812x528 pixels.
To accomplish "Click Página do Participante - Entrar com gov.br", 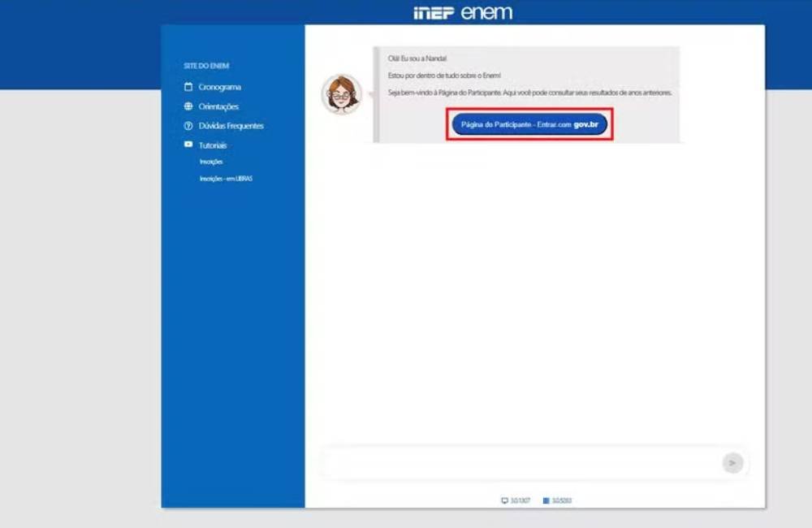I will click(x=529, y=124).
